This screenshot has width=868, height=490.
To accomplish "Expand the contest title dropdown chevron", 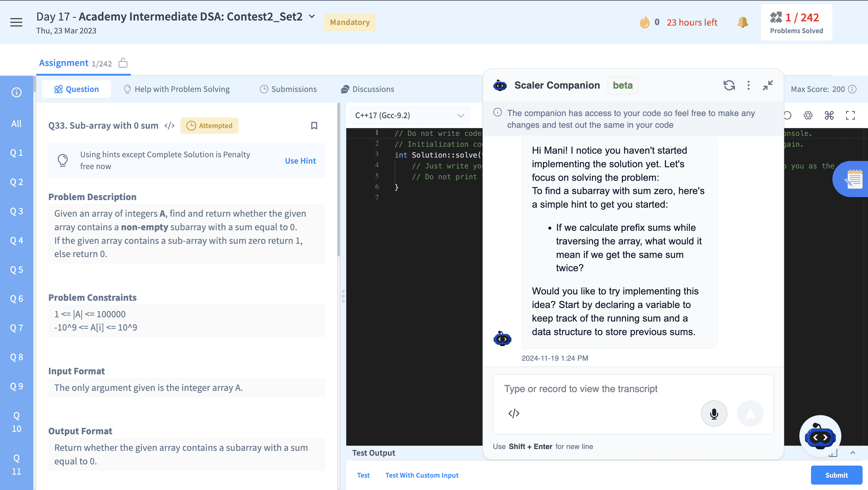I will (x=312, y=16).
